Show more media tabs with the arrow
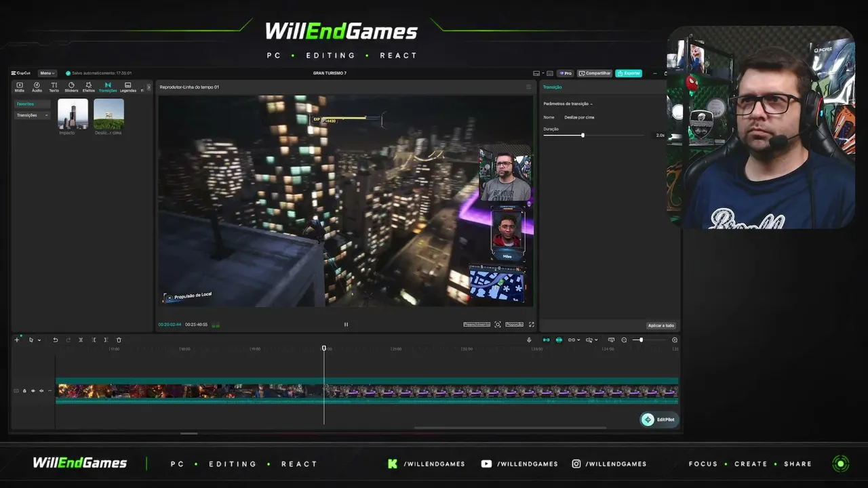This screenshot has height=488, width=868. (149, 87)
